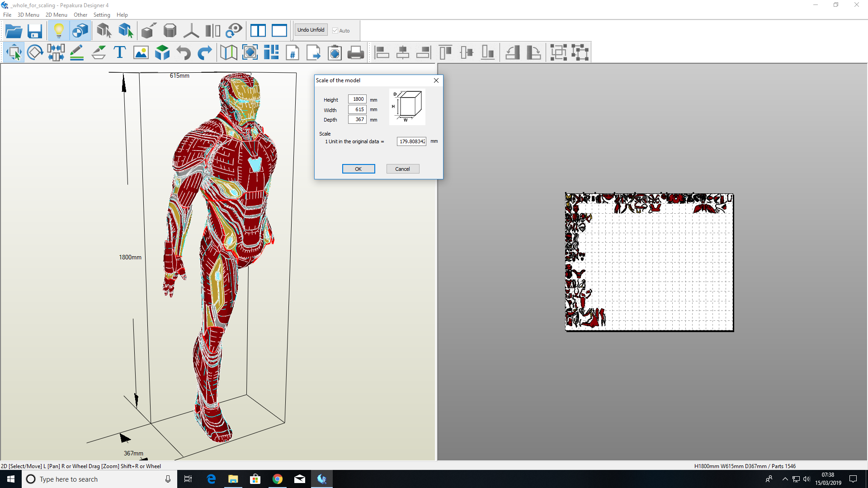Click the eye view settings icon

pos(234,31)
